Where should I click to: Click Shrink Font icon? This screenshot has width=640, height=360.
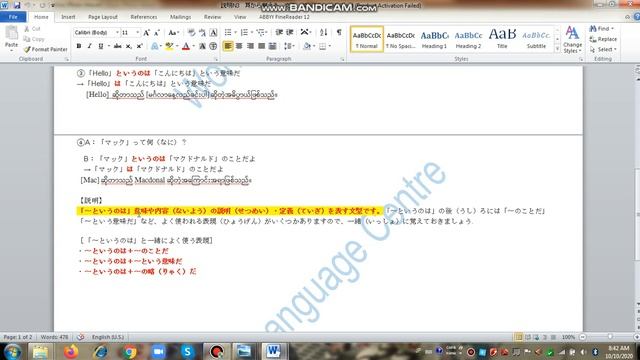tap(157, 33)
